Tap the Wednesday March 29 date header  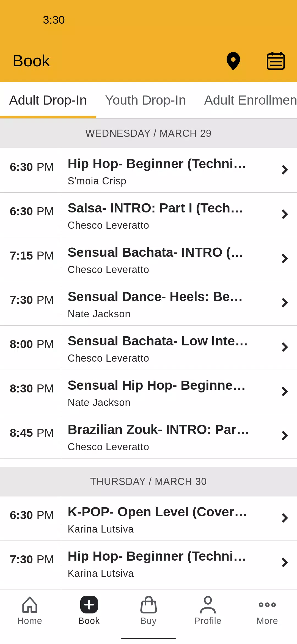148,133
